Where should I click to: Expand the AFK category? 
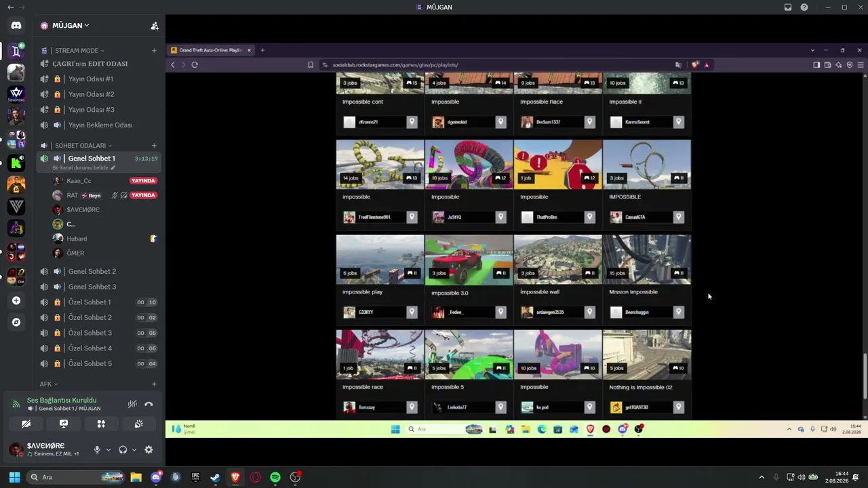(x=49, y=384)
